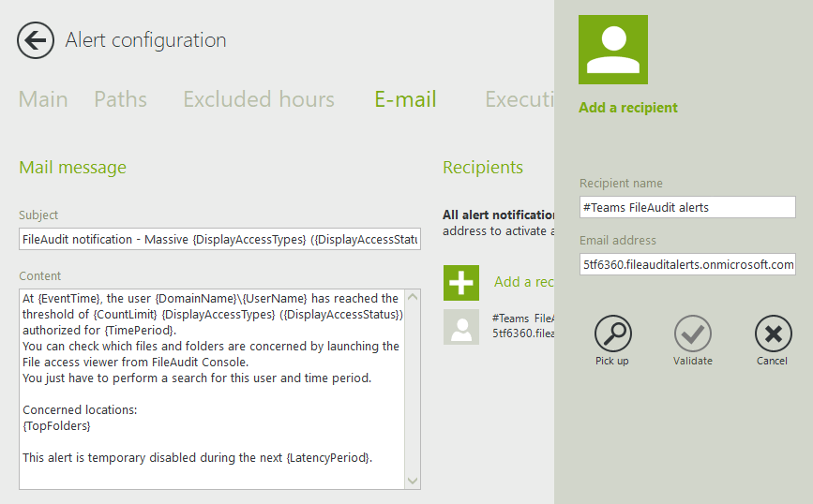Open the partially visible Executi… tab
Screen dimensions: 813x504
[x=519, y=99]
